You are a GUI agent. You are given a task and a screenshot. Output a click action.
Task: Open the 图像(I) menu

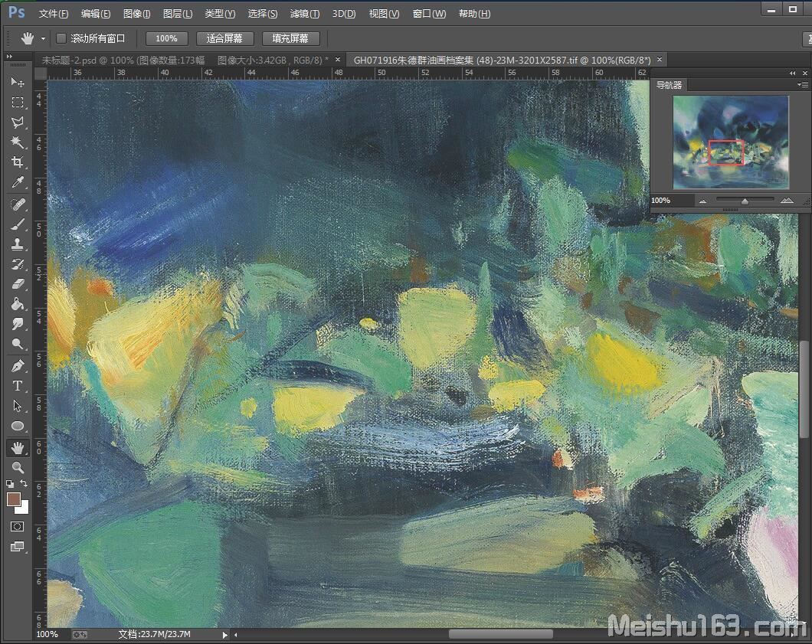[136, 14]
